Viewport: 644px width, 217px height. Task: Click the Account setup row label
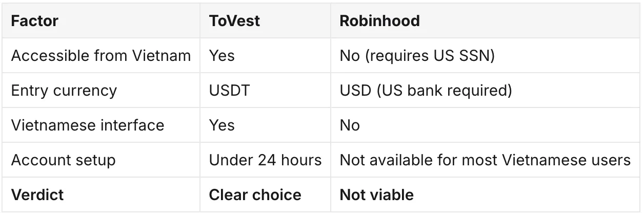[63, 160]
